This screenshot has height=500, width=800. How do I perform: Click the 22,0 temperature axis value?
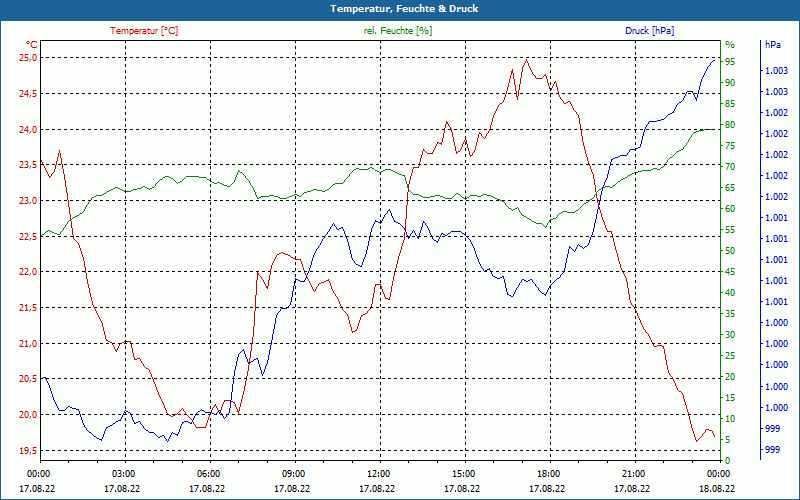(x=29, y=272)
